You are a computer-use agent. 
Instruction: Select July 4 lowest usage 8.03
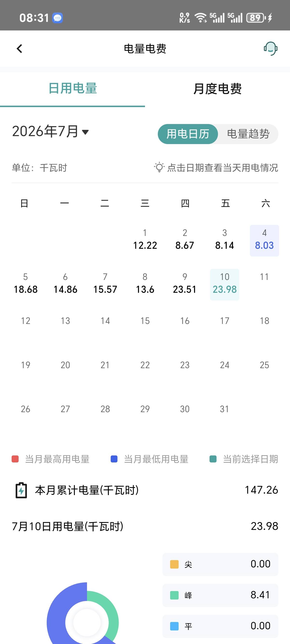pos(264,241)
